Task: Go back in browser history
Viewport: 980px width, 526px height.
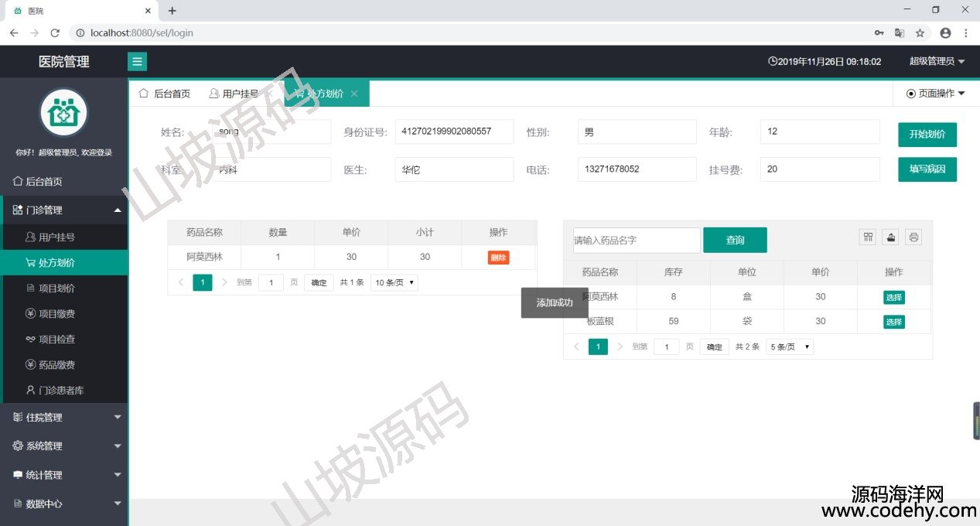Action: (14, 33)
